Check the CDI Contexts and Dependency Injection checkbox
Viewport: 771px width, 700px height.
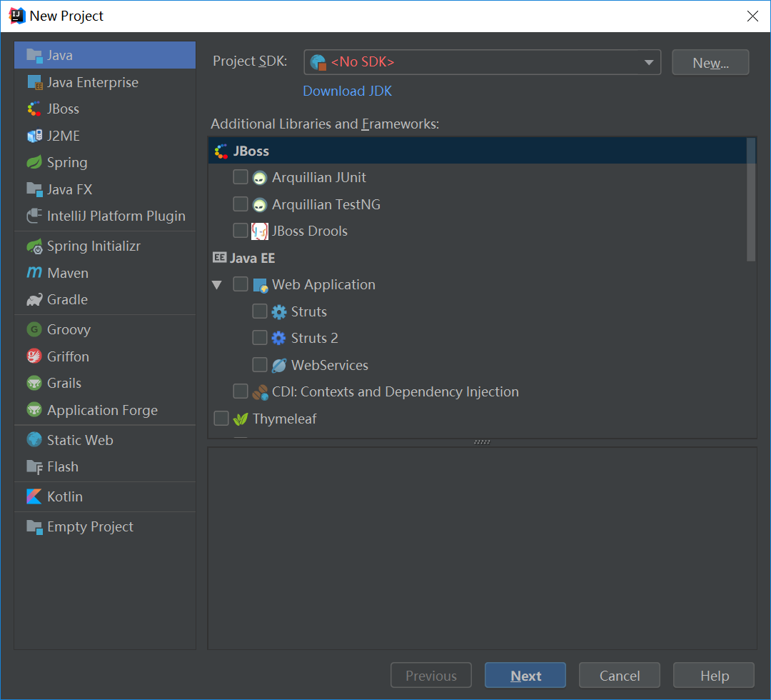241,391
